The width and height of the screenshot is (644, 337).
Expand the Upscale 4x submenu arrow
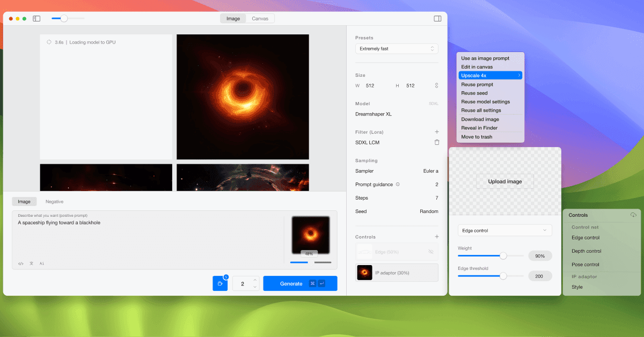[519, 76]
